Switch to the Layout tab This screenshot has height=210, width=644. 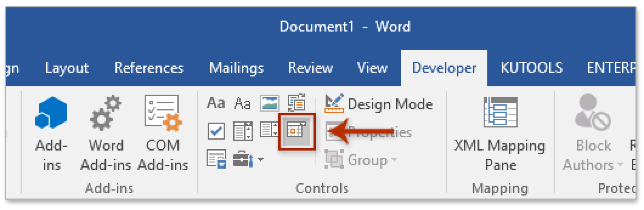[x=67, y=68]
